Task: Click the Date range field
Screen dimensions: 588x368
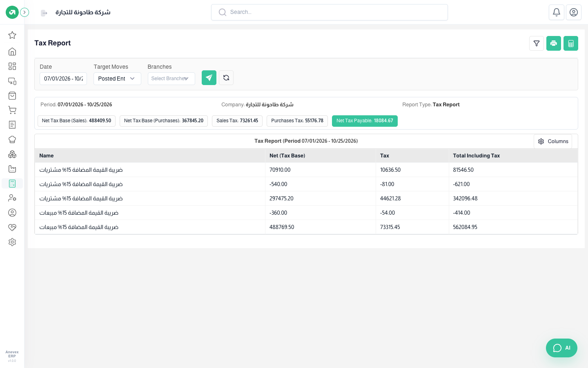Action: pyautogui.click(x=63, y=79)
